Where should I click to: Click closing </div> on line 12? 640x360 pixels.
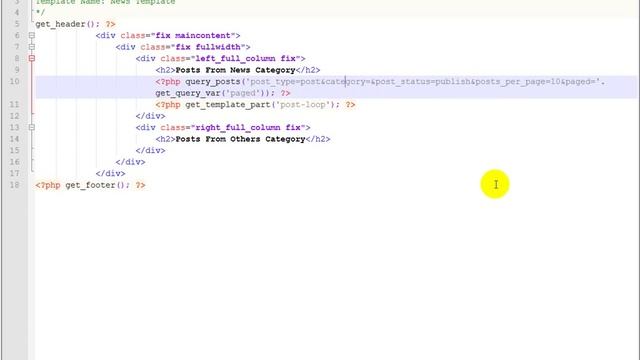[x=151, y=116]
